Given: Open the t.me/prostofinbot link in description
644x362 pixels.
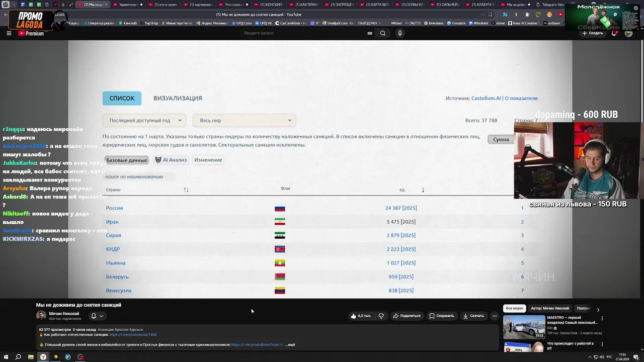Looking at the screenshot, I should pyautogui.click(x=257, y=344).
